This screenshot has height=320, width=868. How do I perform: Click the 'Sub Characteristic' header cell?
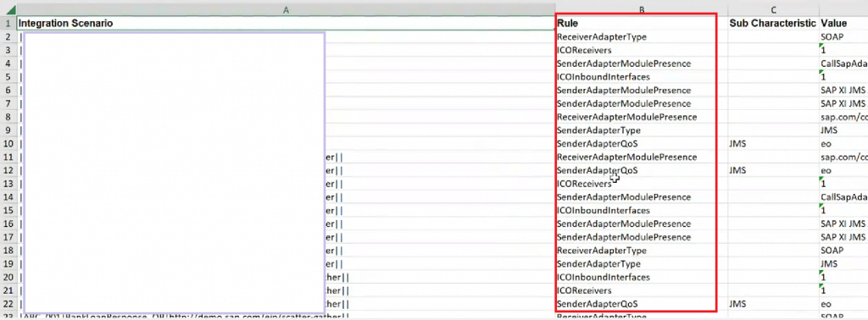(773, 23)
